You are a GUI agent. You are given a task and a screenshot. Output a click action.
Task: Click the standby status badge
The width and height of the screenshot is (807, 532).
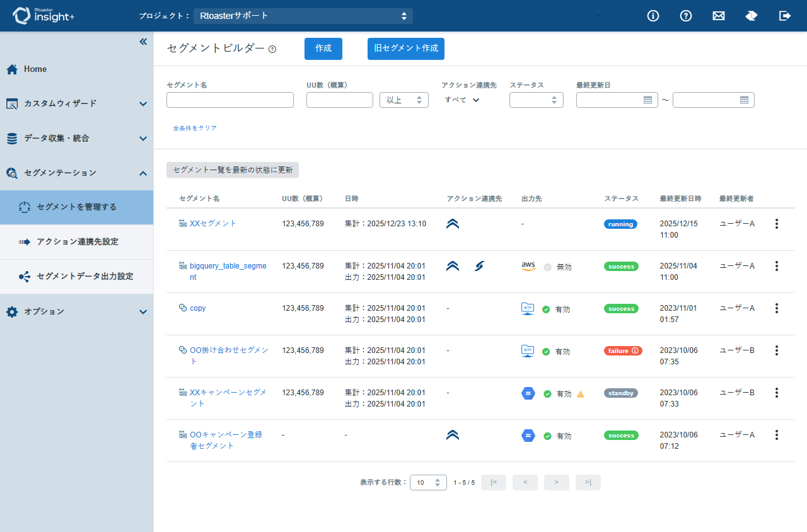pos(621,393)
